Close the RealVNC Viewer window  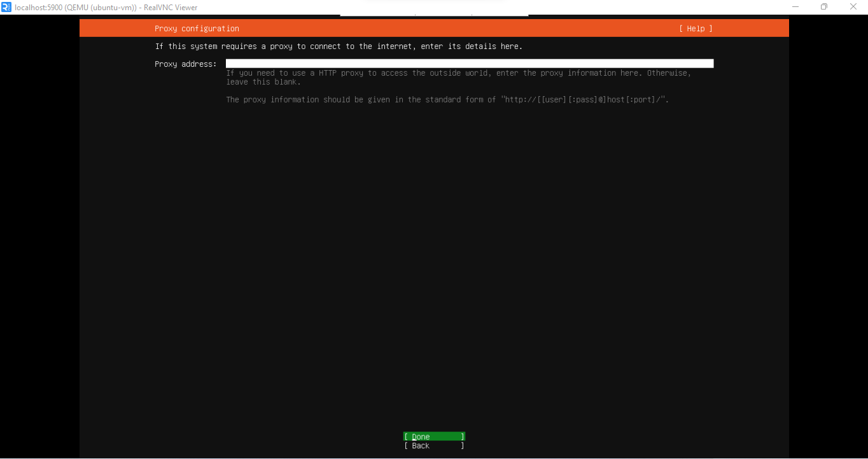(x=853, y=7)
